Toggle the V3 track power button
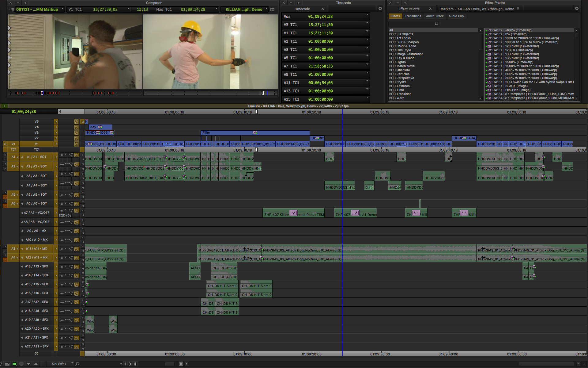 click(x=76, y=133)
